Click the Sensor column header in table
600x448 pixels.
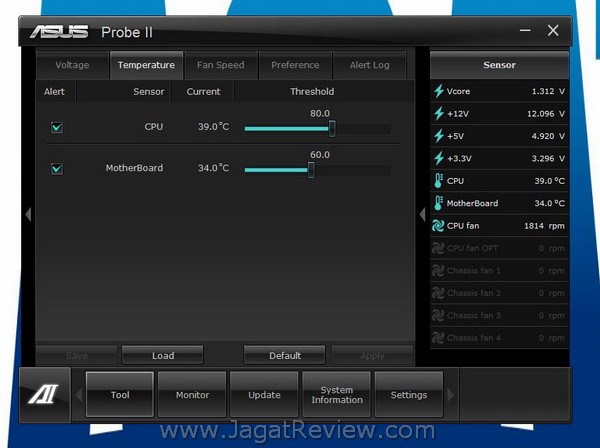[148, 91]
